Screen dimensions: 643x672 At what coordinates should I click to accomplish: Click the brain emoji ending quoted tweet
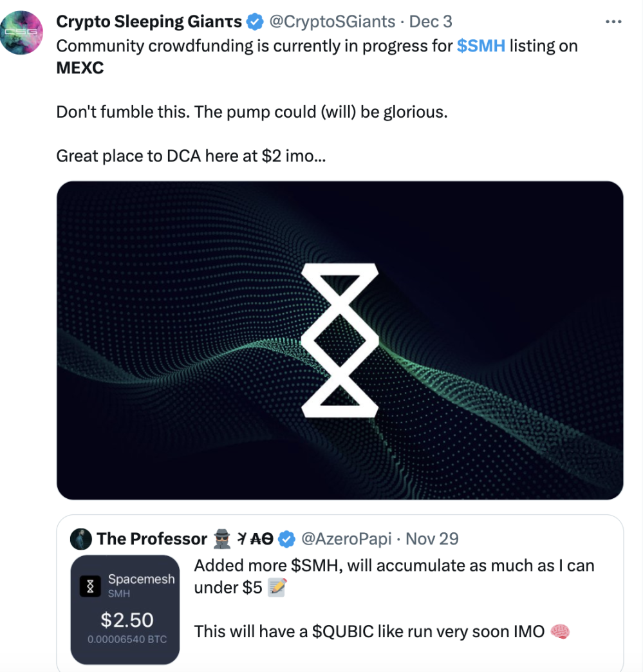[x=561, y=631]
